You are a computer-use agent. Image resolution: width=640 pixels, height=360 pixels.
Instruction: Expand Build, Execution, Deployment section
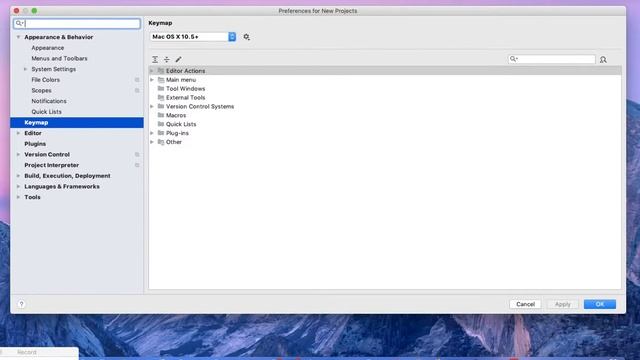click(18, 176)
